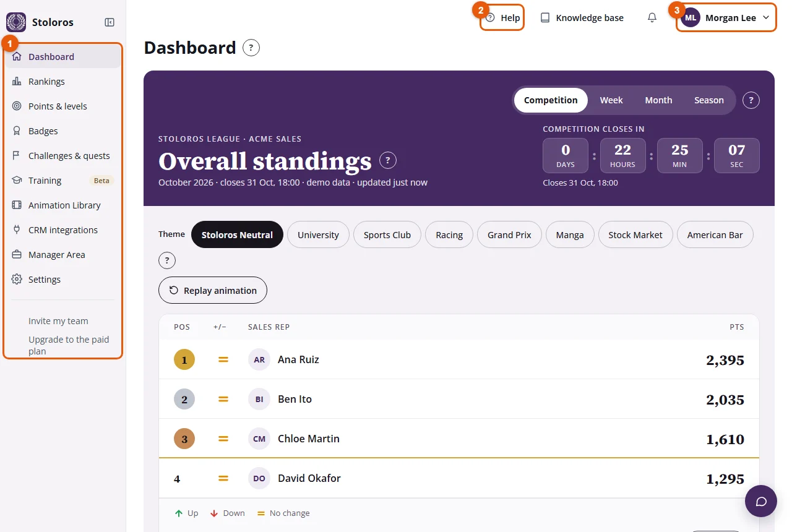
Task: Switch theme to Racing
Action: pos(449,234)
